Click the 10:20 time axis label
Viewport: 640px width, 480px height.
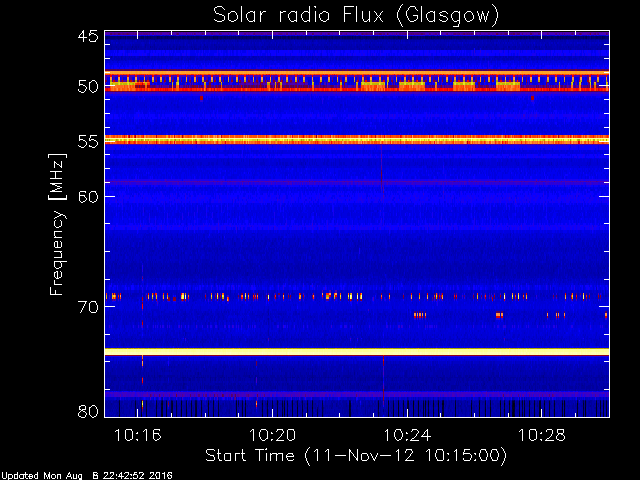pos(272,435)
